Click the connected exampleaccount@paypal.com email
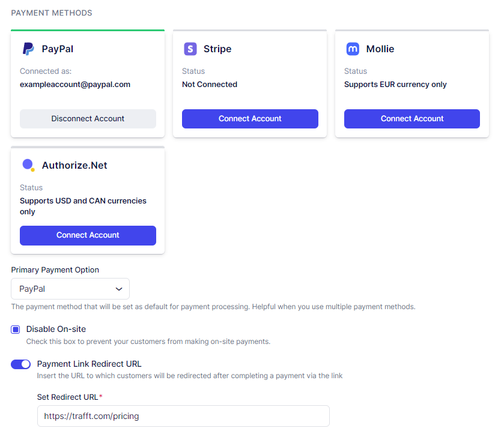The height and width of the screenshot is (437, 504). (x=75, y=85)
